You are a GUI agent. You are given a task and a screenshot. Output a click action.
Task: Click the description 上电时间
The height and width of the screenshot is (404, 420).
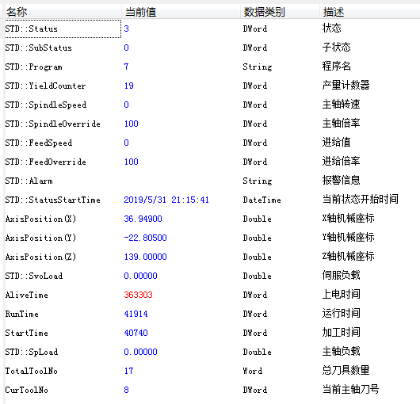pyautogui.click(x=341, y=294)
